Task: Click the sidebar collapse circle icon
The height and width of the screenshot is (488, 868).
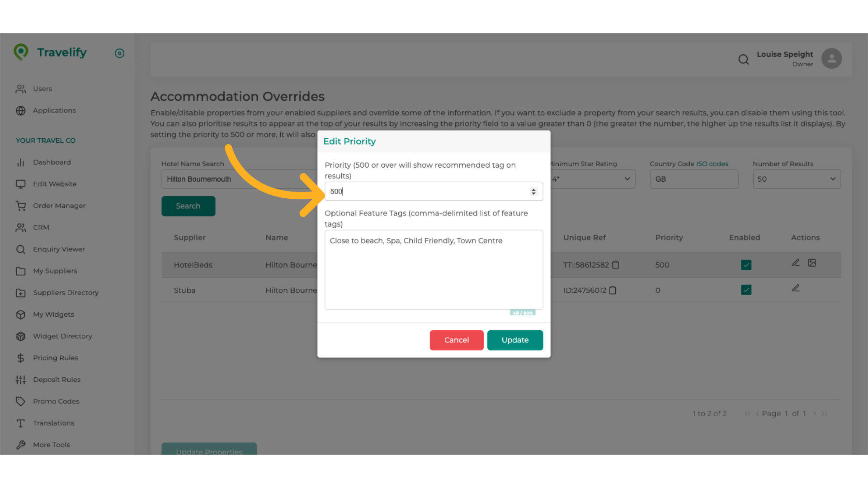Action: click(x=119, y=53)
